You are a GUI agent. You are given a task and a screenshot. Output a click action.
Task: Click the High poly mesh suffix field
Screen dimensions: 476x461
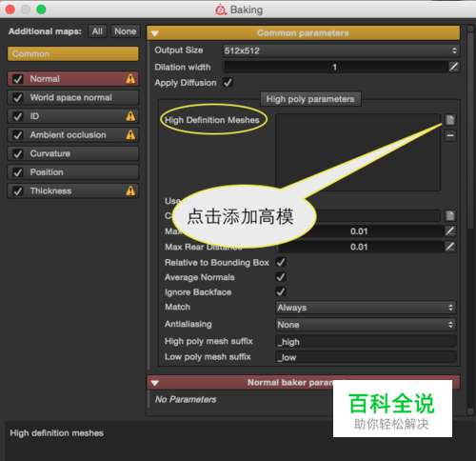coord(366,342)
